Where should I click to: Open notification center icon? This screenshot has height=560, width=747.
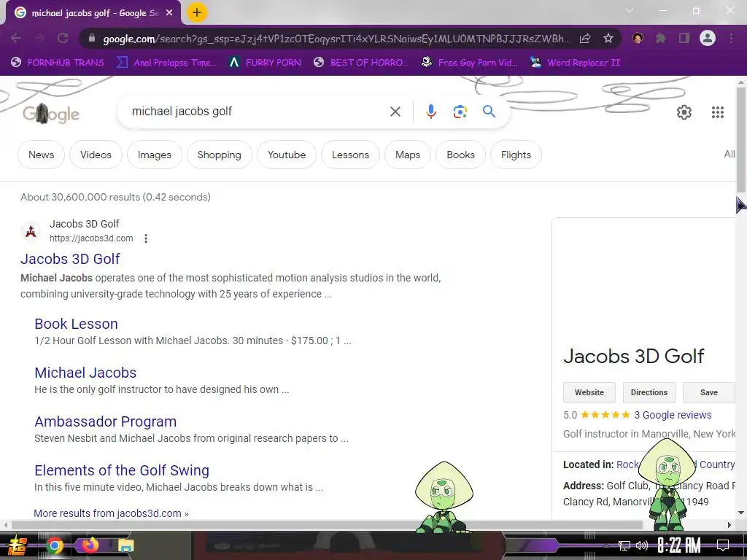pyautogui.click(x=723, y=545)
